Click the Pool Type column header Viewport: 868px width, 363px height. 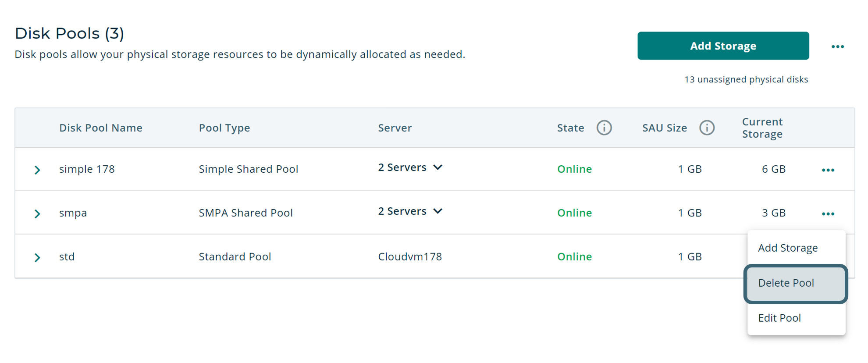pyautogui.click(x=224, y=128)
